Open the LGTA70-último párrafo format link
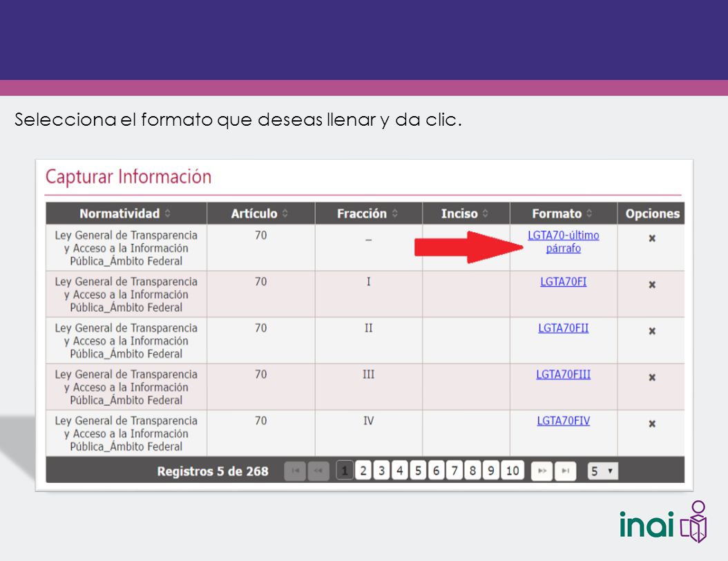 563,242
